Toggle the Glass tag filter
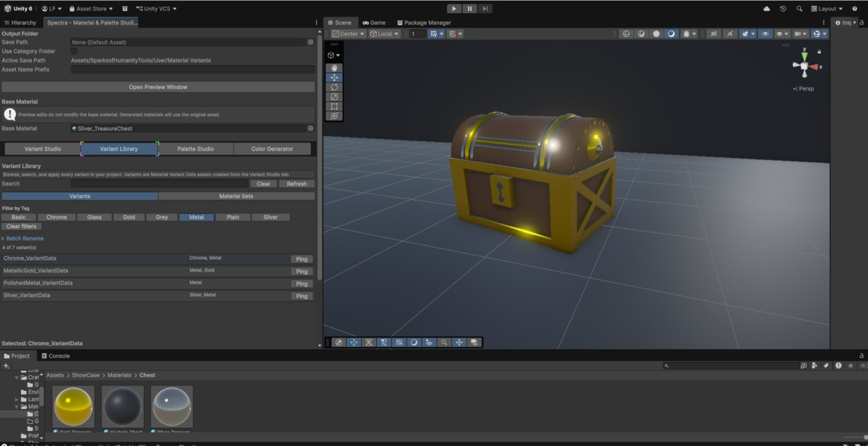The width and height of the screenshot is (868, 446). point(94,217)
